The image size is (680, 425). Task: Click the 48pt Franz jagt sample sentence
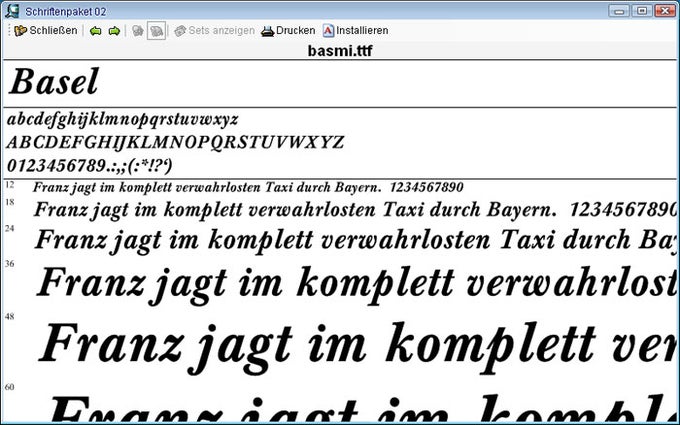click(x=357, y=347)
